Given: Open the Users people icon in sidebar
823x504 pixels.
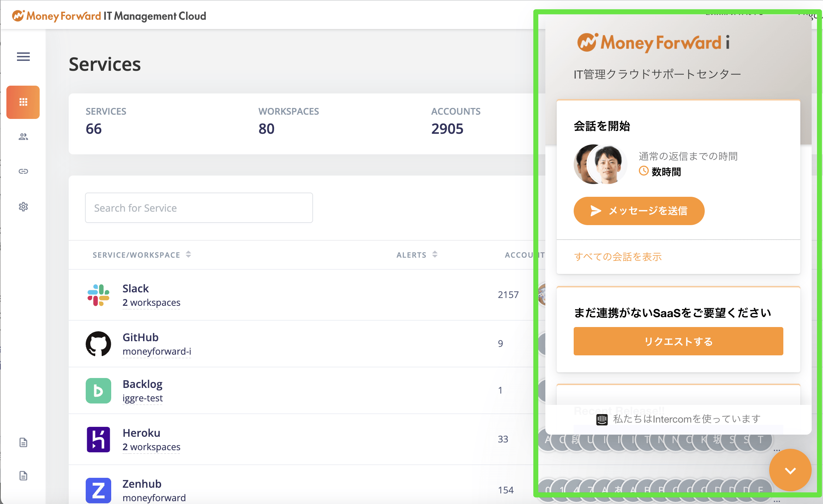Looking at the screenshot, I should click(x=23, y=137).
